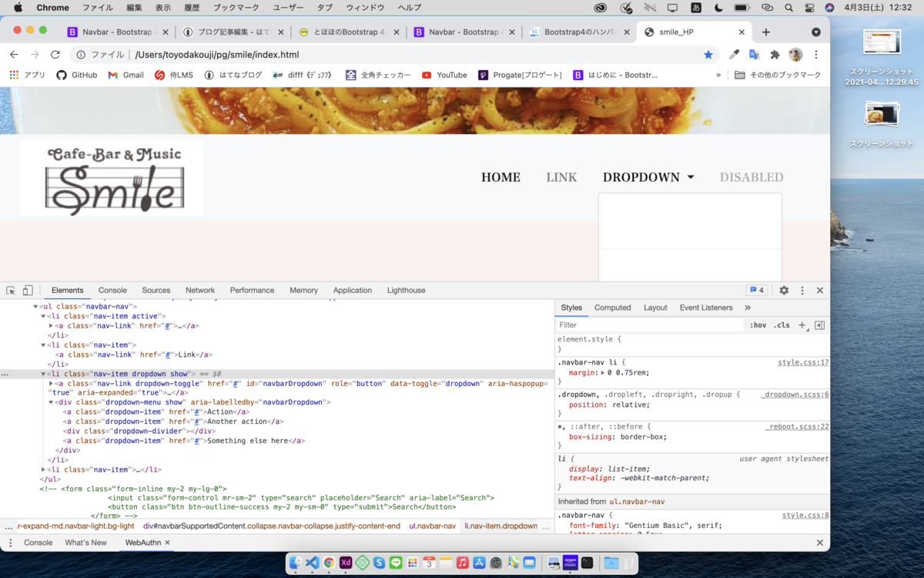Expand the a nav-link dropdown-toggle node
924x578 pixels.
(x=51, y=383)
